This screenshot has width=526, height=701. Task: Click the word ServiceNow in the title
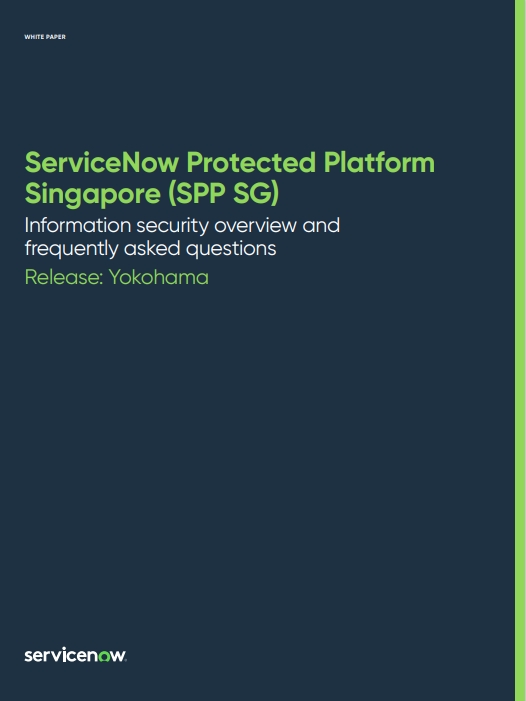pyautogui.click(x=102, y=162)
